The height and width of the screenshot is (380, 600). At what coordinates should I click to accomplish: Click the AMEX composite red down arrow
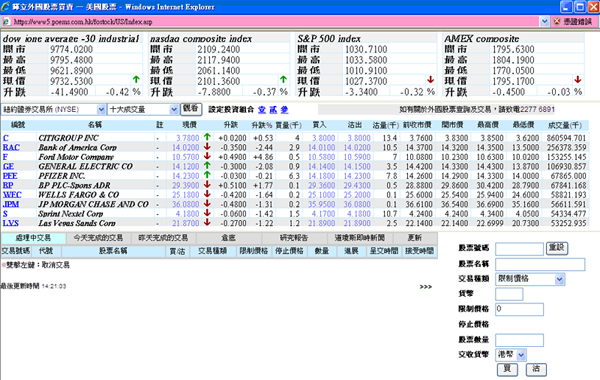(x=578, y=79)
